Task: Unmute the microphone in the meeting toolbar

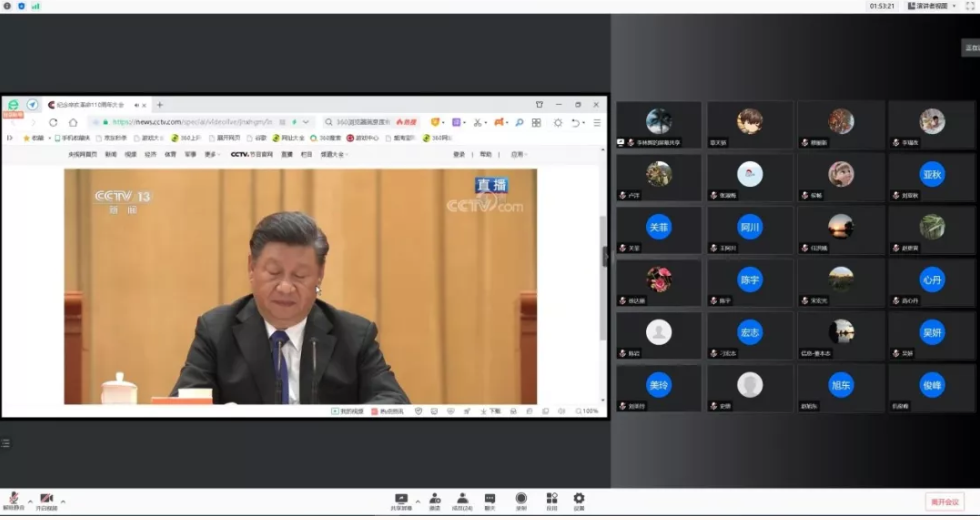Action: pyautogui.click(x=14, y=499)
